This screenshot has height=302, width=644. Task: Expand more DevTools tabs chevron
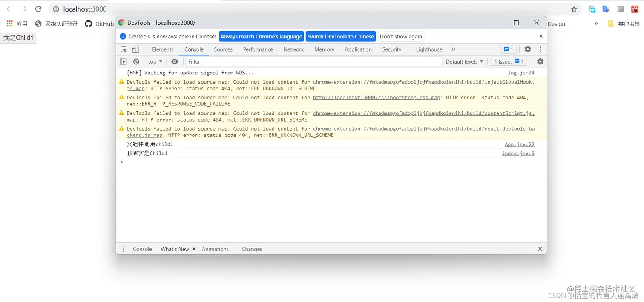[x=453, y=49]
